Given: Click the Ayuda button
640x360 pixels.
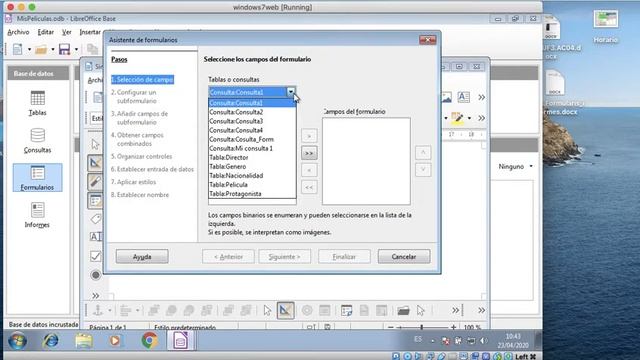Looking at the screenshot, I should [x=142, y=257].
